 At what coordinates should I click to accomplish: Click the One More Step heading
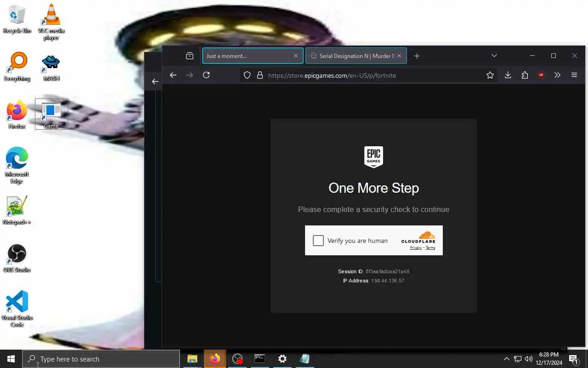373,188
